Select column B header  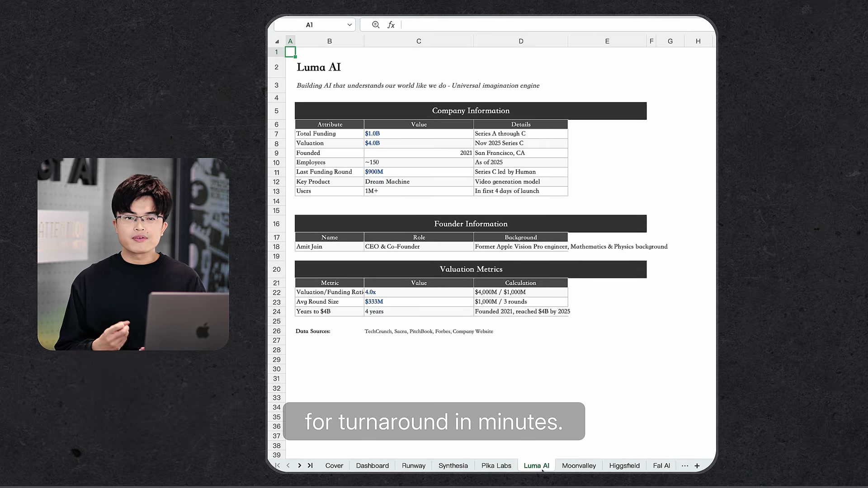click(330, 41)
